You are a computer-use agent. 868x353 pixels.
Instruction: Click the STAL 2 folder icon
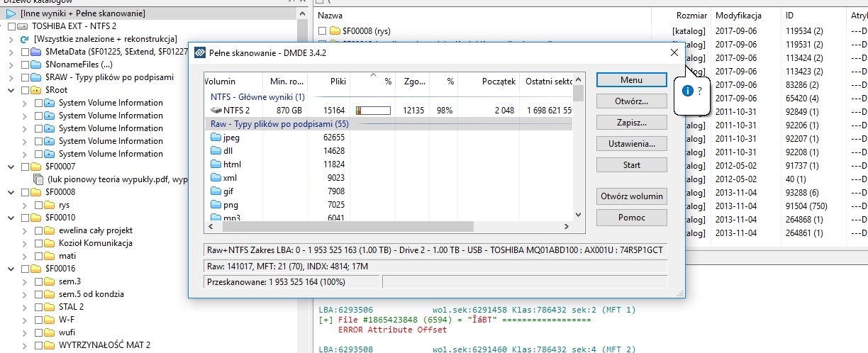click(x=49, y=307)
